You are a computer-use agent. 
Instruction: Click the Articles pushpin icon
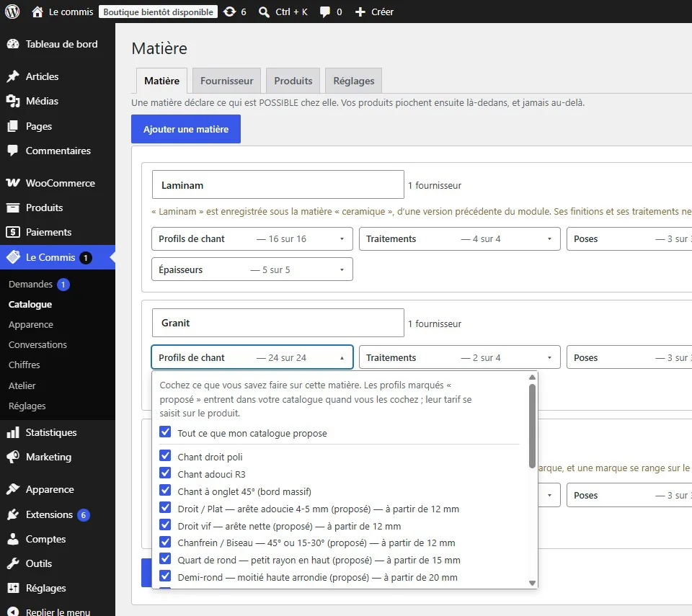tap(13, 76)
